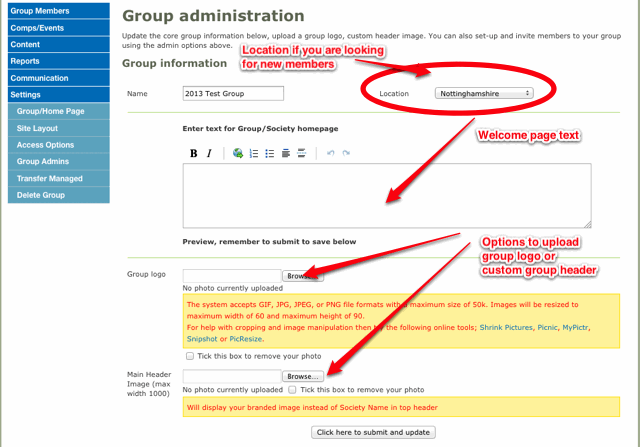The image size is (640, 447).
Task: Open the Shrink Pictures link
Action: [x=506, y=327]
